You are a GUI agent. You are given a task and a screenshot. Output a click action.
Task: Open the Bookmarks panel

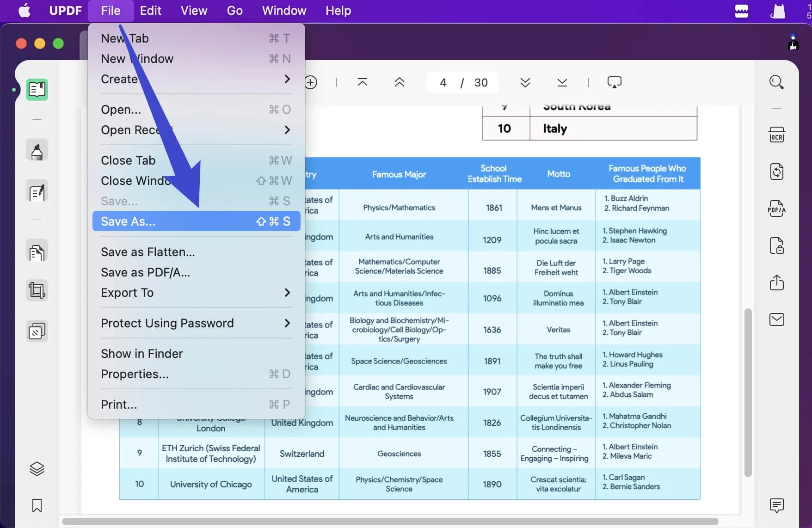tap(37, 505)
